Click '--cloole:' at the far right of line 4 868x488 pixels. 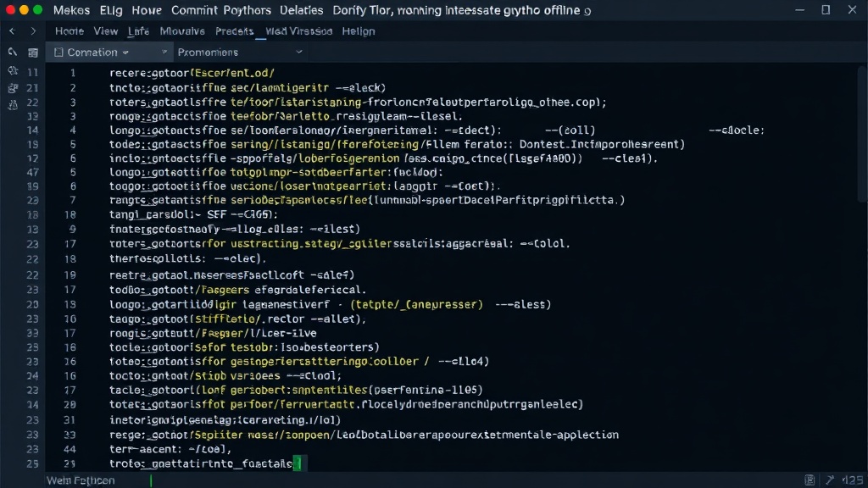pos(737,130)
